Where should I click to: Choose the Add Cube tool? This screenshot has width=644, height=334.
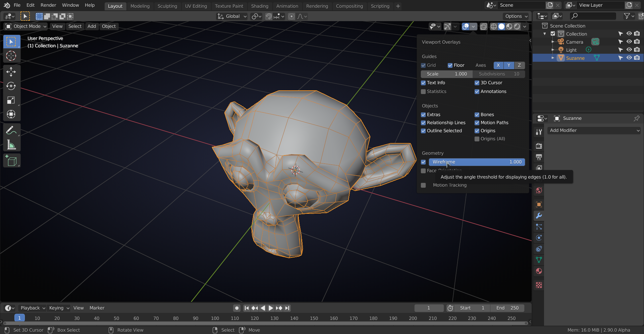(11, 161)
